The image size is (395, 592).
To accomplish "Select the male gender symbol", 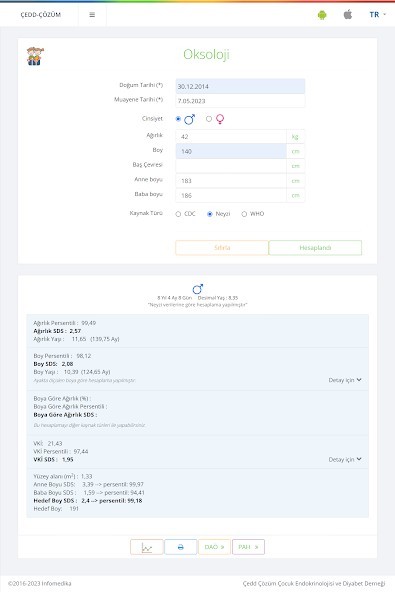I will pyautogui.click(x=190, y=119).
